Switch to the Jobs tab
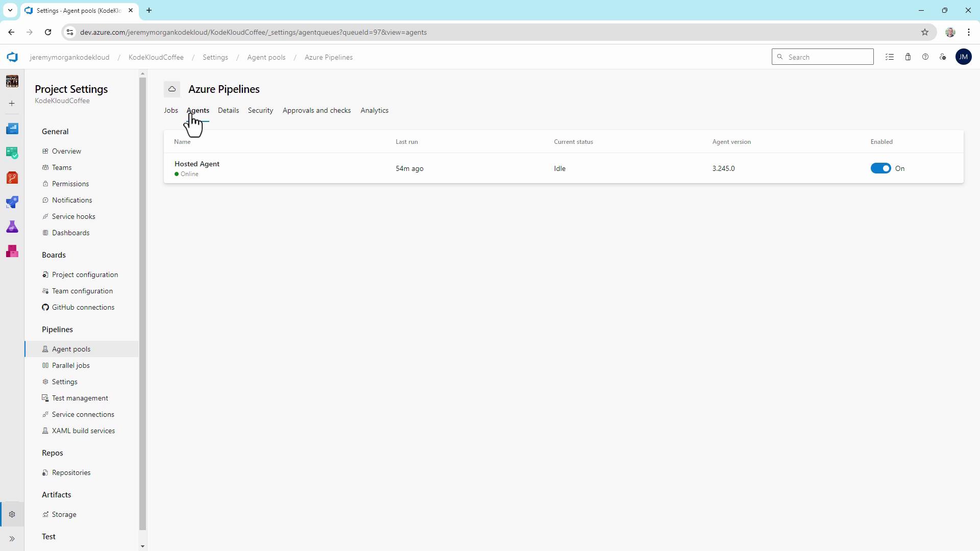 coord(170,110)
